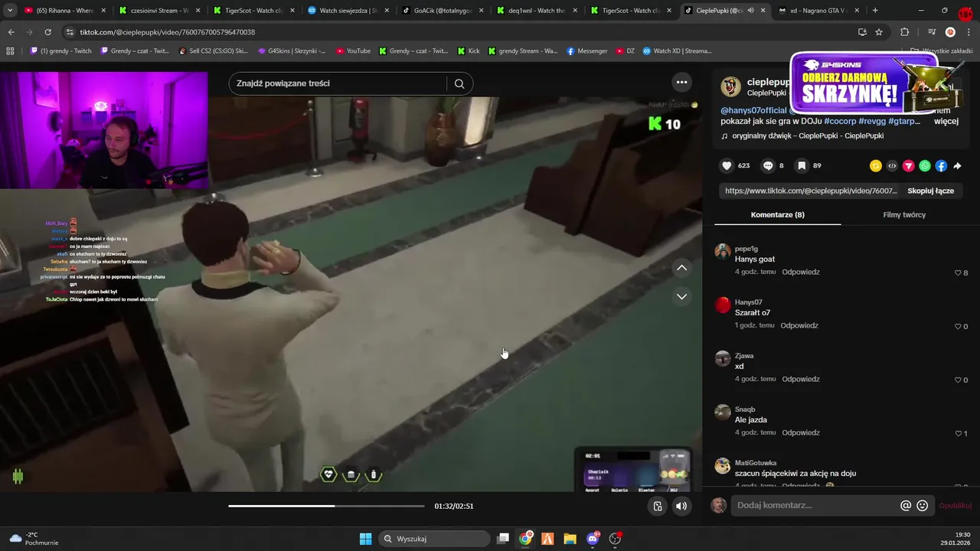Open the embed code icon
Viewport: 980px width, 551px height.
pos(892,166)
